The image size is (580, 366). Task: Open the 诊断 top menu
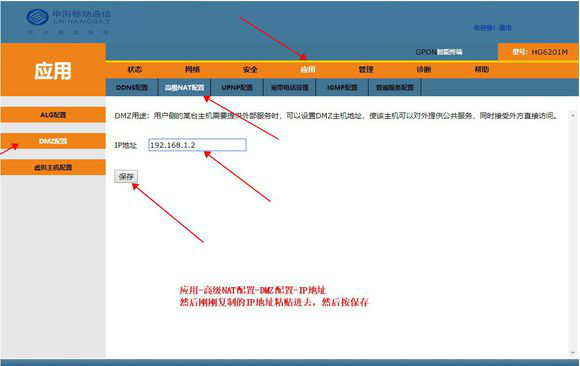424,69
